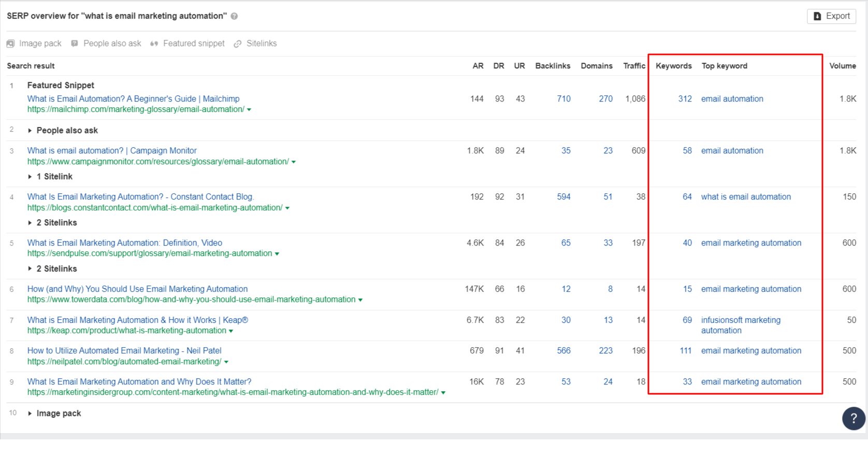Click the People also ask icon
Image resolution: width=868 pixels, height=457 pixels.
tap(75, 44)
